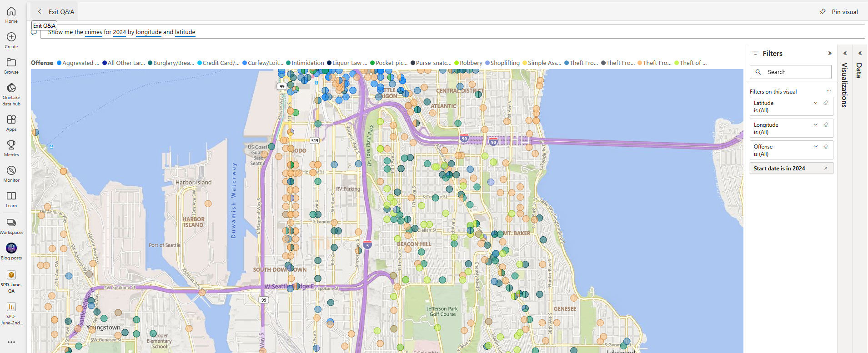Click the Create icon in the sidebar
The height and width of the screenshot is (353, 868).
tap(11, 37)
